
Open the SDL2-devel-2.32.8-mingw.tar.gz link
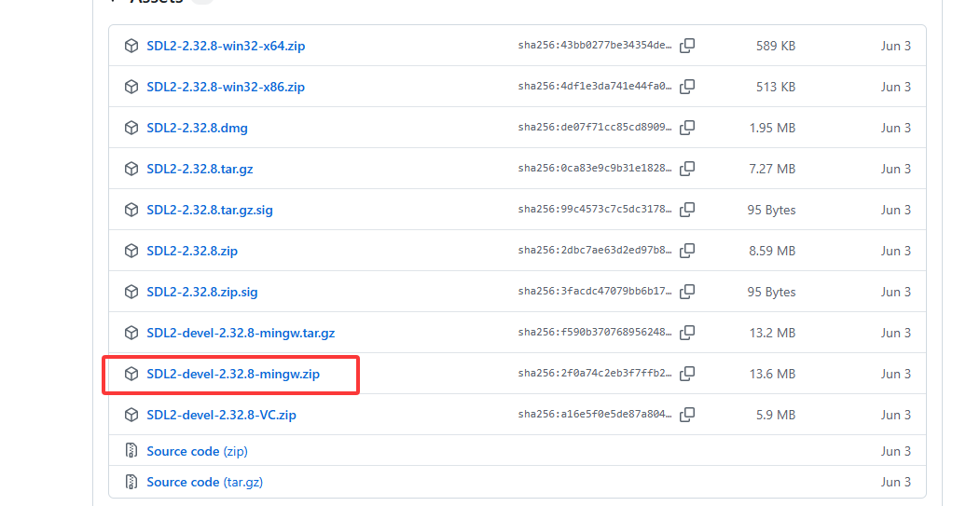click(x=241, y=333)
